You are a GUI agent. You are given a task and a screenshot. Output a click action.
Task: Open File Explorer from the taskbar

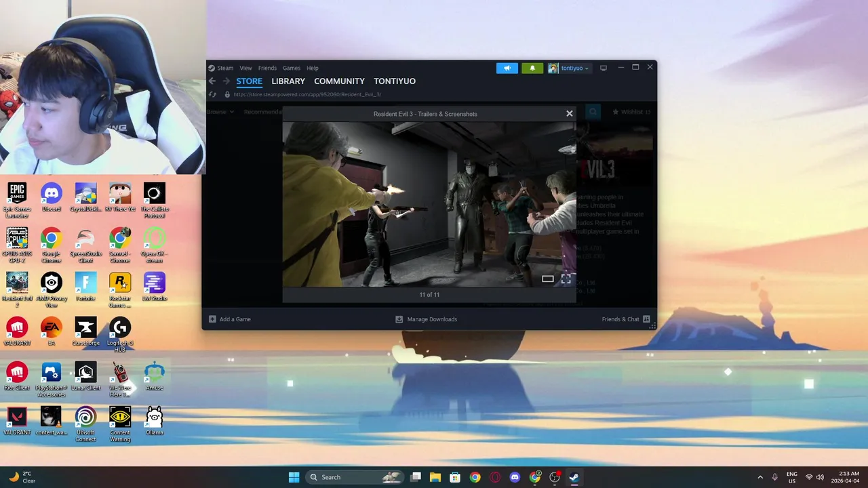pyautogui.click(x=435, y=477)
